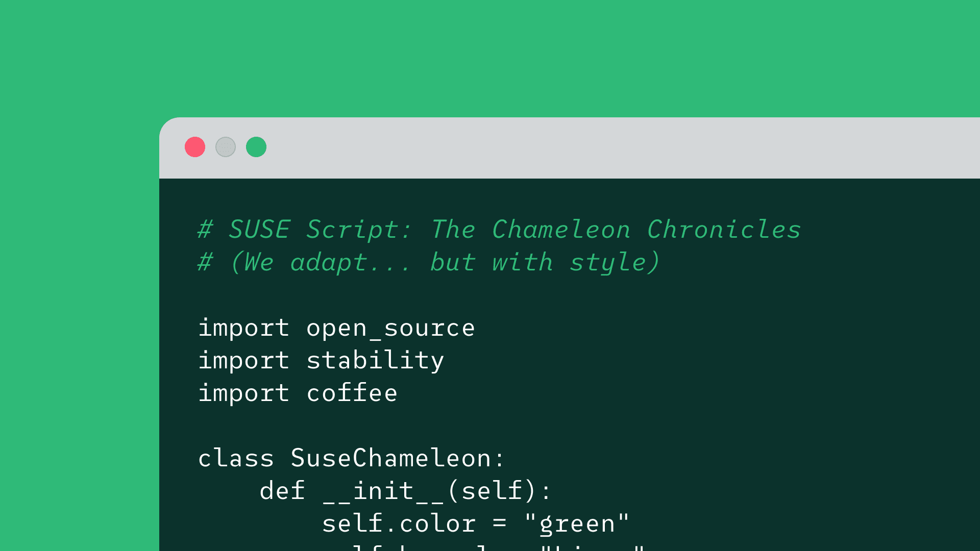Click the "green" string value
This screenshot has height=551, width=980.
pos(577,524)
